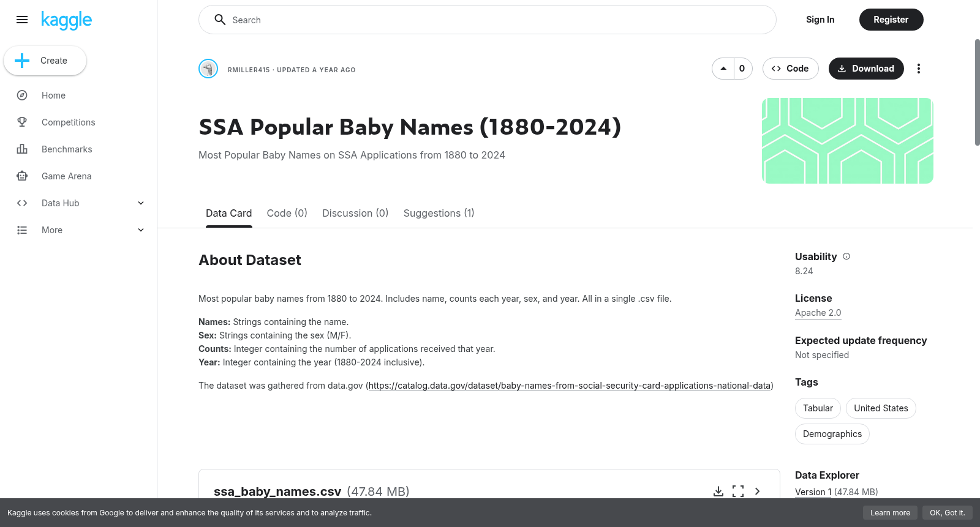Click the Register button
980x527 pixels.
click(x=891, y=20)
